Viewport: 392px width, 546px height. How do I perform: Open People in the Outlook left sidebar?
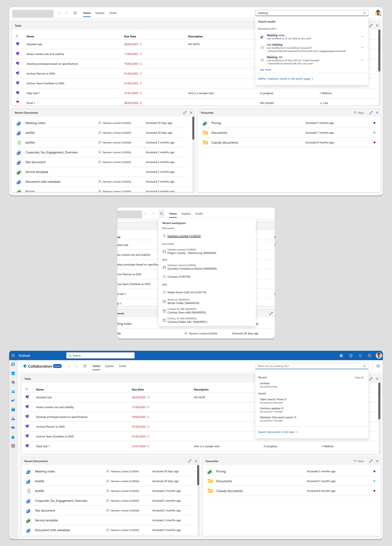(x=13, y=391)
